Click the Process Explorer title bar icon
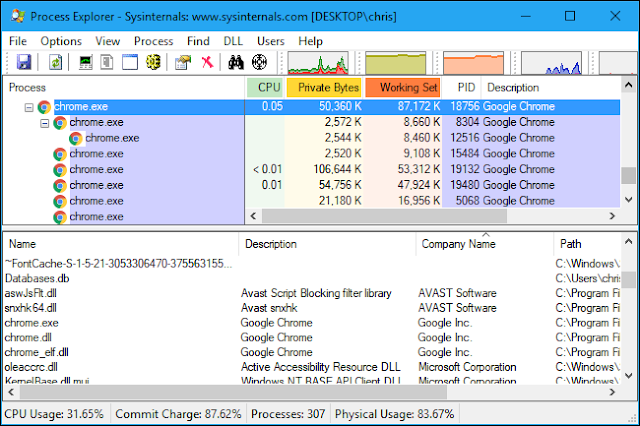Viewport: 640px width, 426px height. [x=18, y=16]
